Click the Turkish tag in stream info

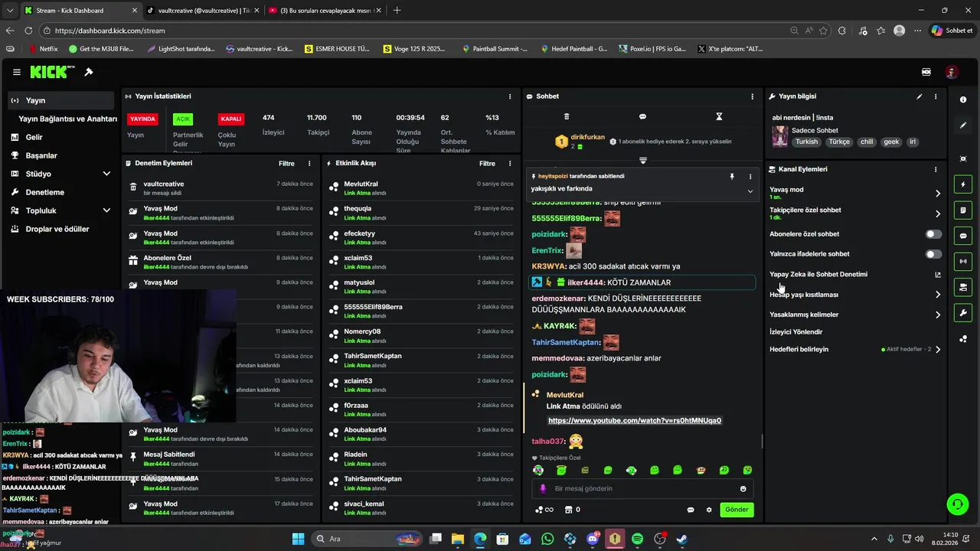(x=806, y=142)
